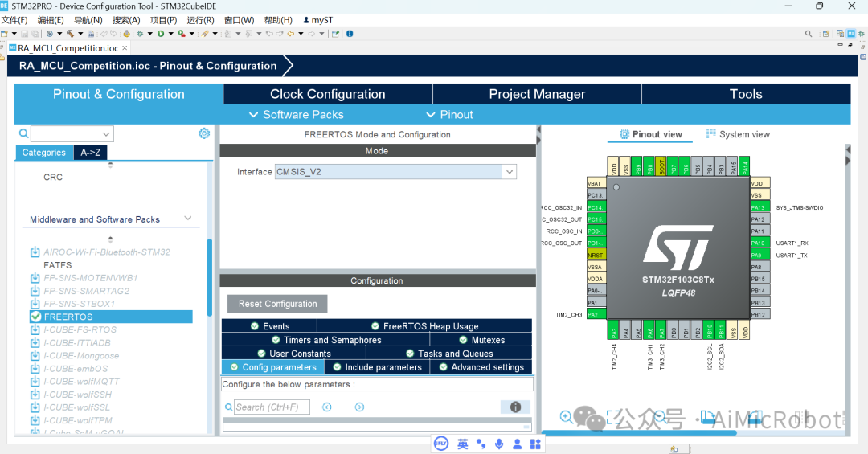The width and height of the screenshot is (868, 454).
Task: Click the myST account link
Action: click(x=318, y=20)
